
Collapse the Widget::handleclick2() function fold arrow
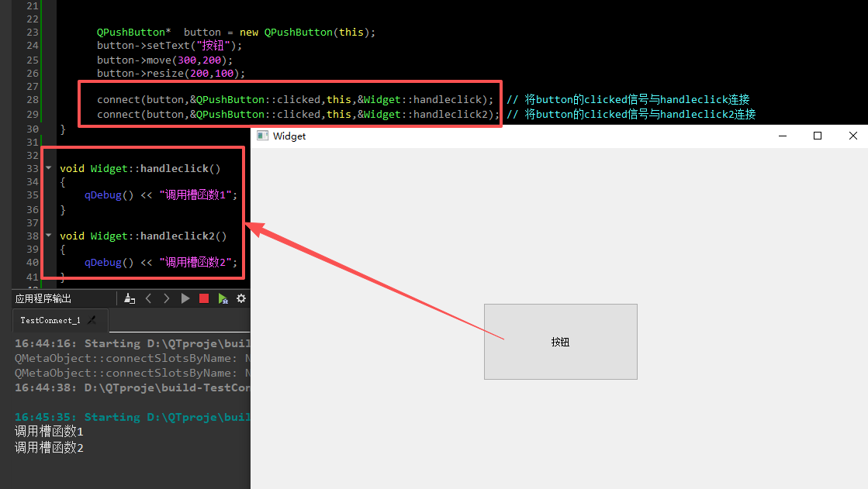click(x=49, y=236)
